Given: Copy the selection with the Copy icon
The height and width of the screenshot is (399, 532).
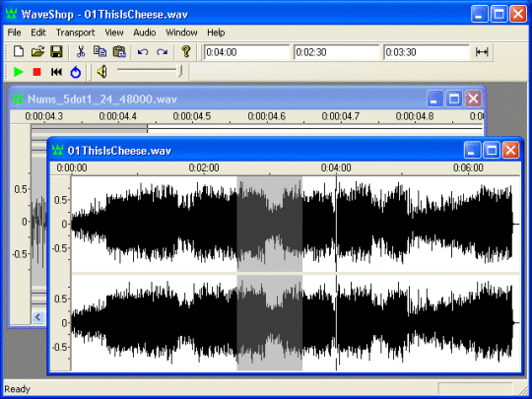Looking at the screenshot, I should coord(100,52).
